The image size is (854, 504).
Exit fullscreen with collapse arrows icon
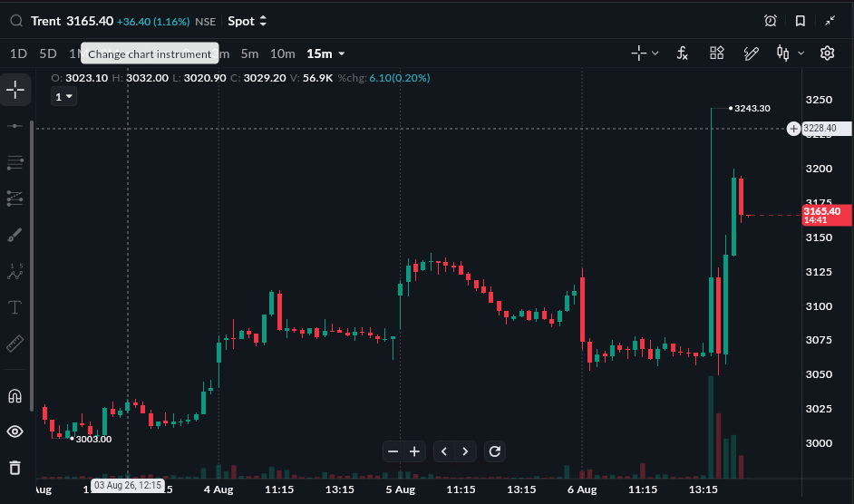(x=830, y=21)
